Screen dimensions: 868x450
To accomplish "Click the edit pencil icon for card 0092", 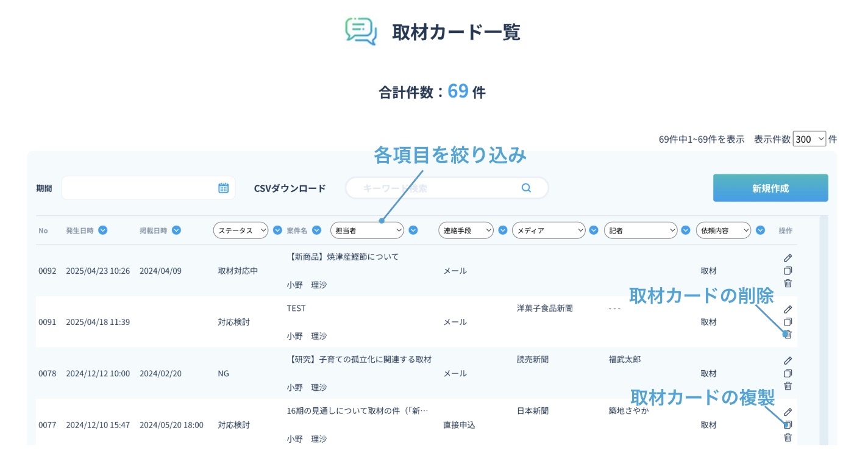I will pos(788,258).
